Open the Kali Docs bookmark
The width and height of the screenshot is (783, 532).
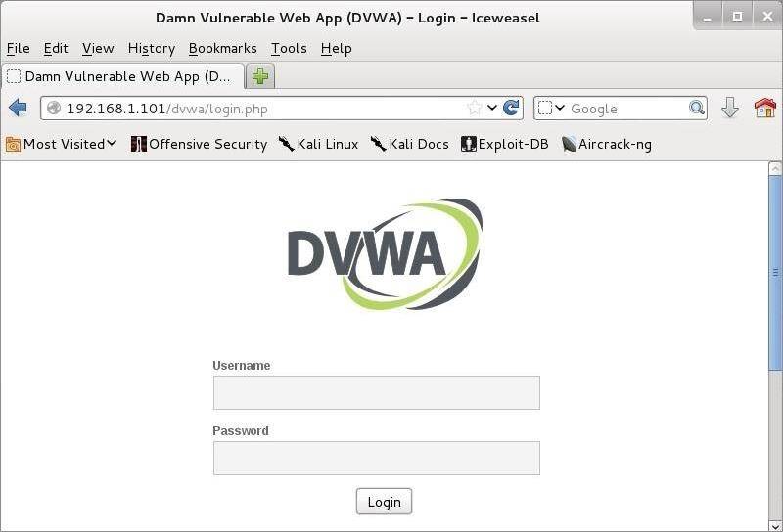[409, 144]
